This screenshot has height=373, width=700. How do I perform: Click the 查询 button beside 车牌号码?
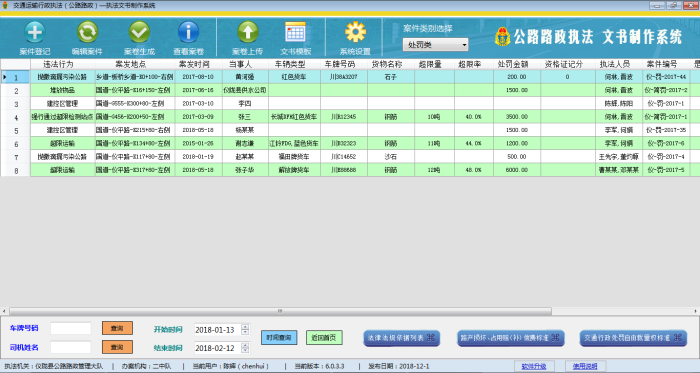tap(117, 328)
